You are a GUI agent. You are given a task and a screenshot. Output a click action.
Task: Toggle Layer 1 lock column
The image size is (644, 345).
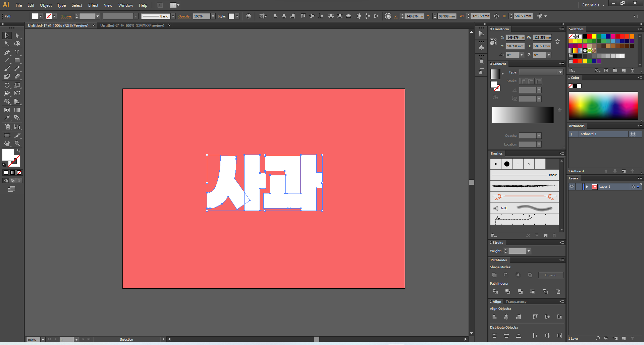click(579, 187)
